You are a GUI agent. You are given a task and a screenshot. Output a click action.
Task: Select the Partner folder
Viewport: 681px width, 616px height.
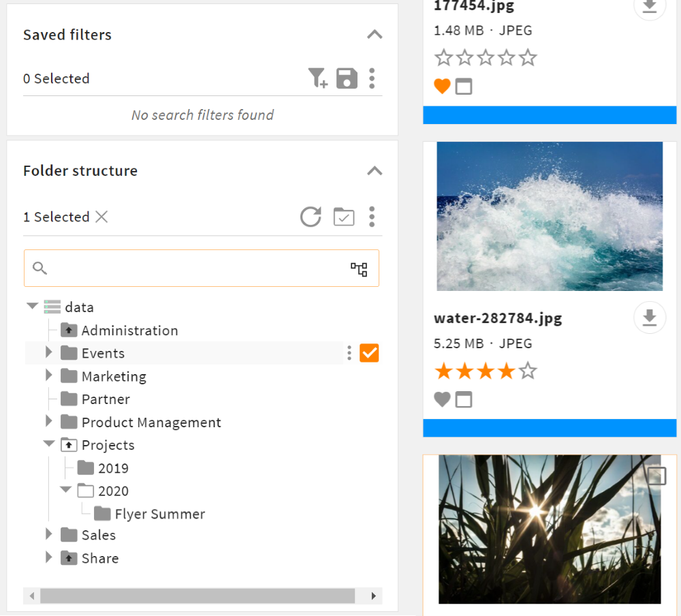click(x=106, y=399)
